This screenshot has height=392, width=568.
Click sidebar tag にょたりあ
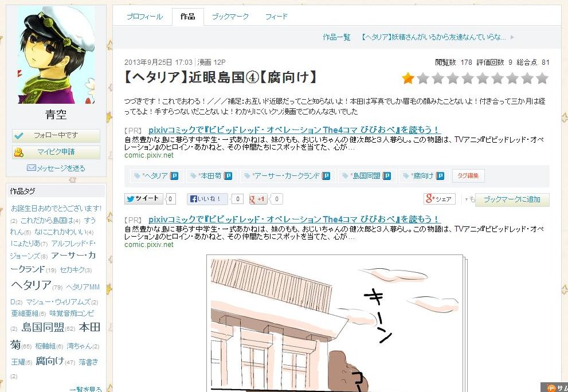point(25,244)
